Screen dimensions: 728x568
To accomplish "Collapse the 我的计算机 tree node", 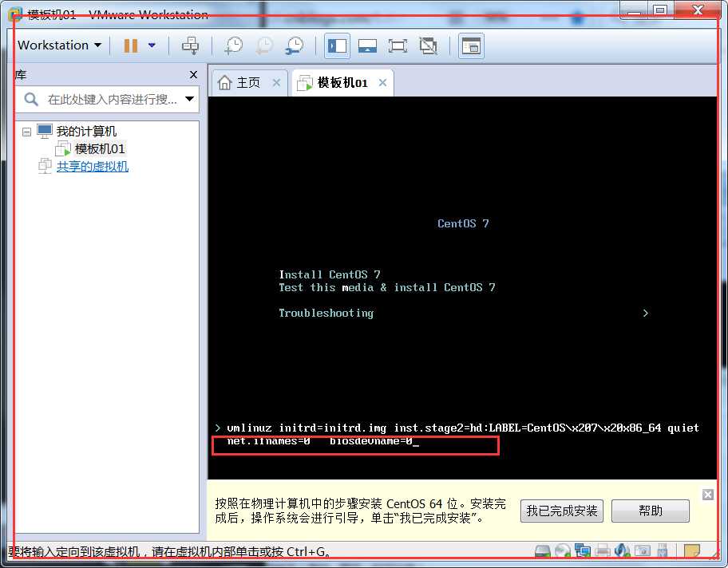I will [27, 132].
